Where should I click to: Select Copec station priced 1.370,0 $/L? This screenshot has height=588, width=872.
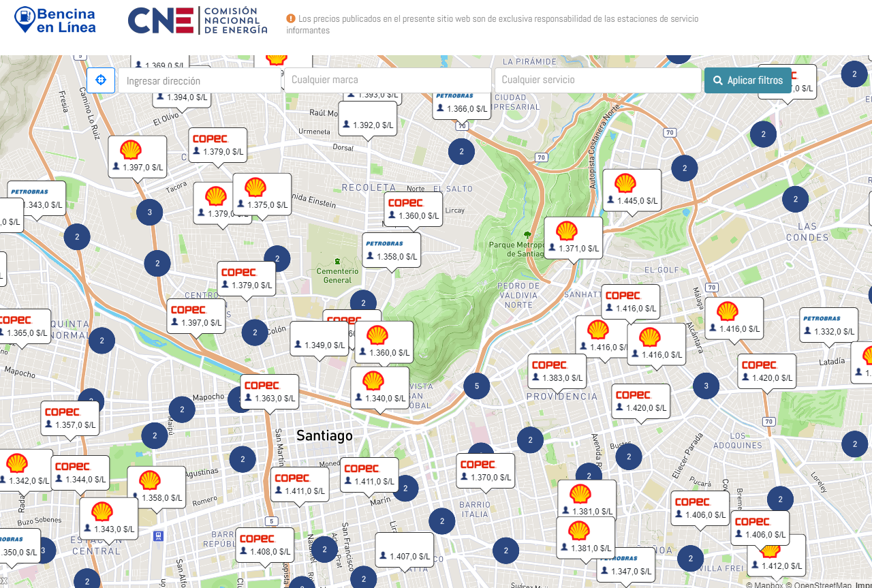tap(486, 471)
